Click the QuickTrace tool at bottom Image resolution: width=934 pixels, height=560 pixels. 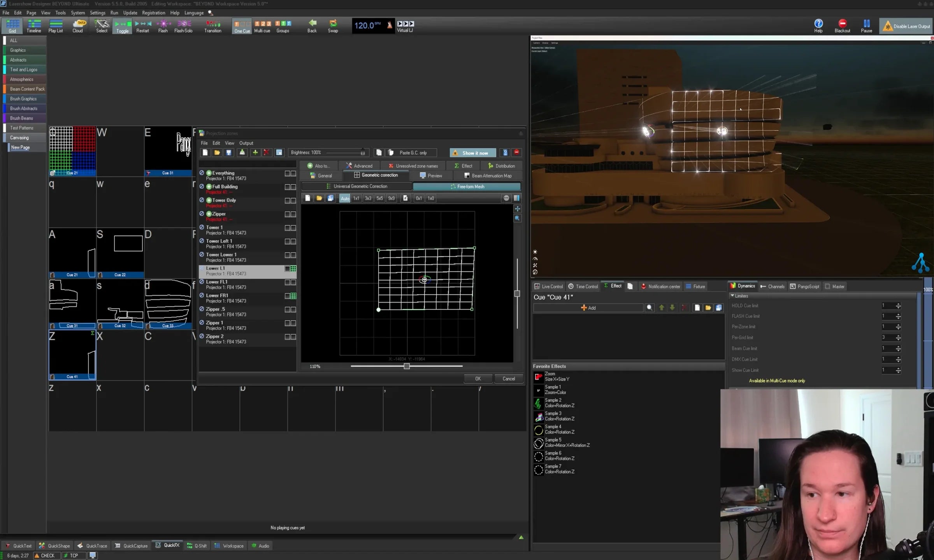[x=92, y=546]
